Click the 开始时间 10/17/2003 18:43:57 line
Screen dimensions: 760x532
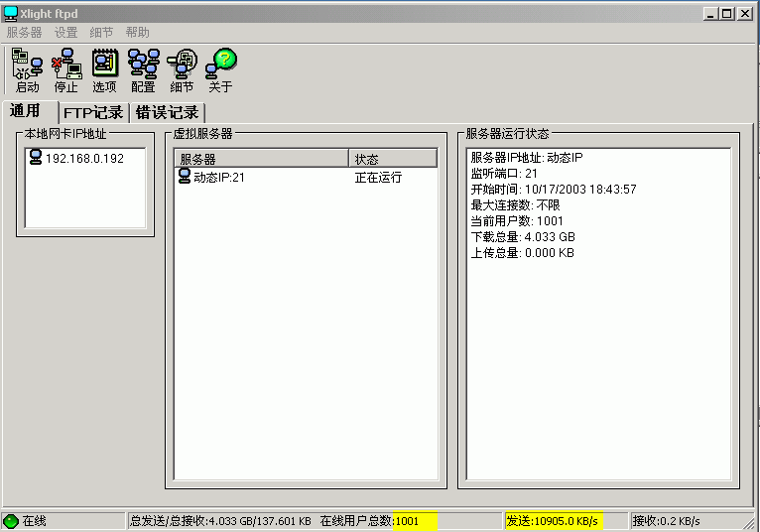coord(554,190)
